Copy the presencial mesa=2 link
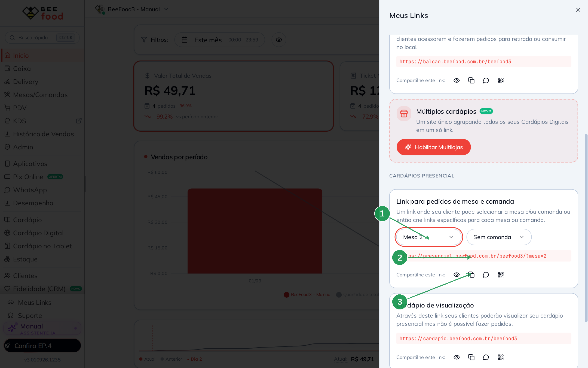 (471, 275)
